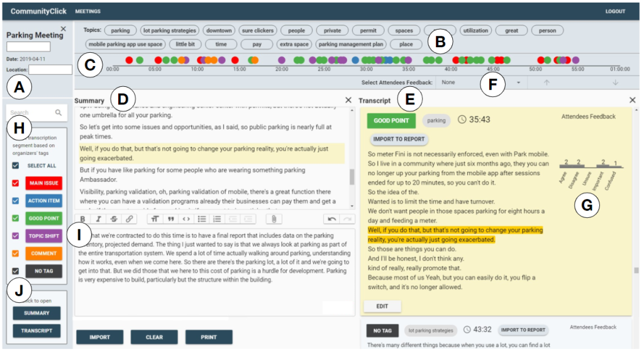Screen dimensions: 644x352
Task: Click in the Search field in the sidebar
Action: [35, 113]
